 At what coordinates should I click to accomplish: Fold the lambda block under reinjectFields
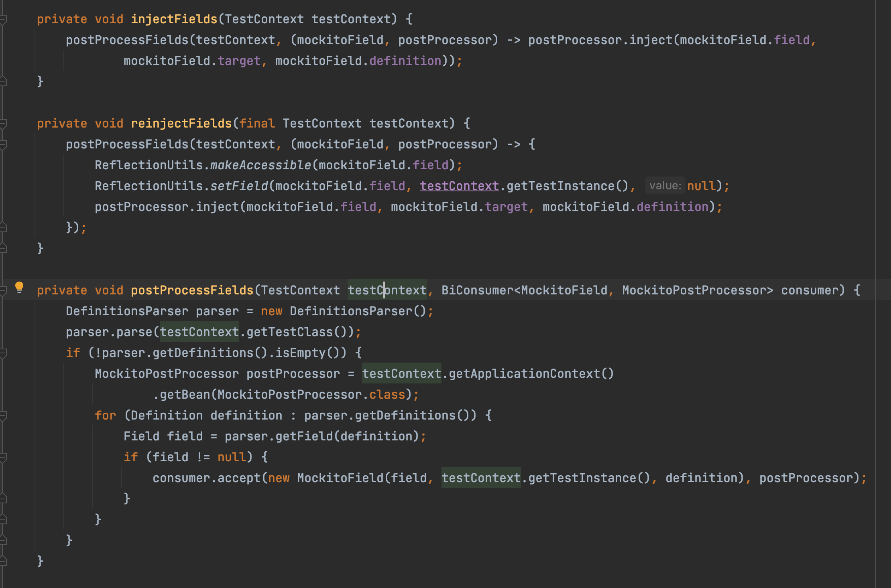tap(3, 144)
